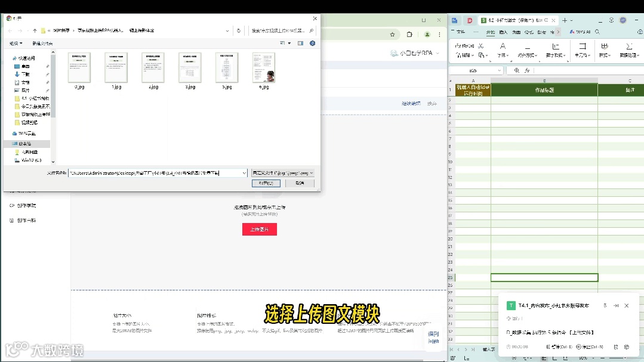Viewport: 644px width, 362px height.
Task: Click the fx insert function icon
Action: pyautogui.click(x=528, y=70)
